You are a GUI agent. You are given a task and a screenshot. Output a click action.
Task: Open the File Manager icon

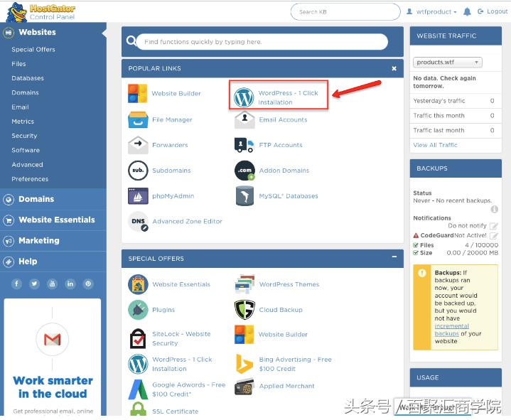(x=137, y=119)
